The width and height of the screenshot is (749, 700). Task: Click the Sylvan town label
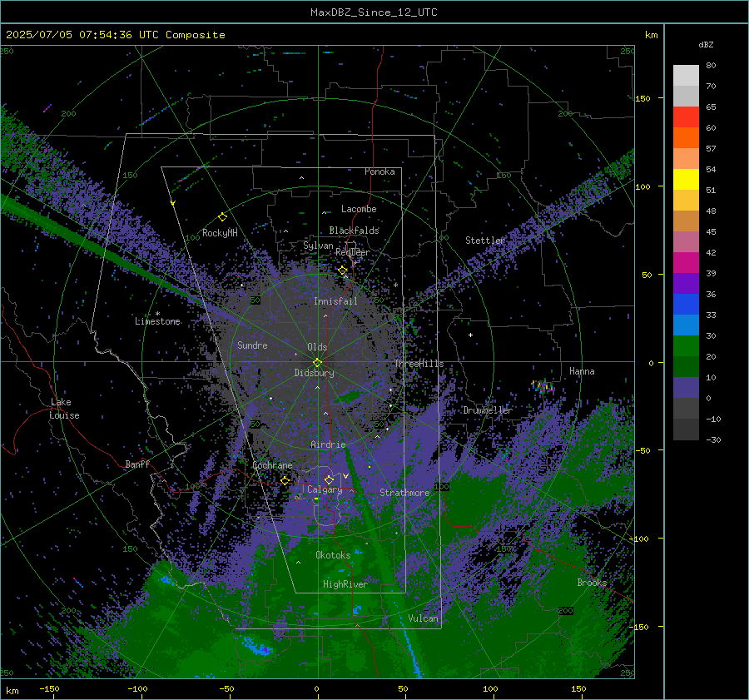[318, 246]
